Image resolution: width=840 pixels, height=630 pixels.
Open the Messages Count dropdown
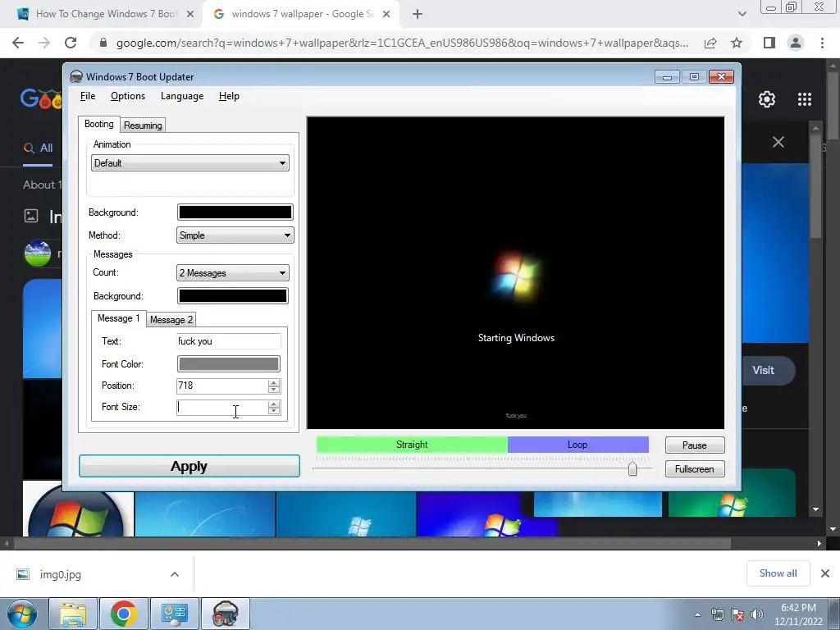232,272
